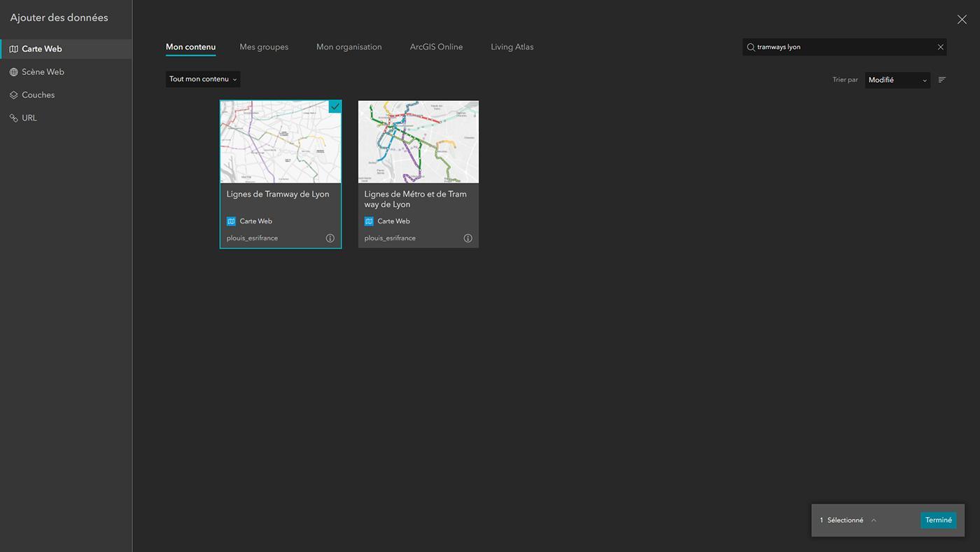Screen dimensions: 980x552
Task: Open info for Lignes de Métro et de Tramway
Action: pos(468,238)
